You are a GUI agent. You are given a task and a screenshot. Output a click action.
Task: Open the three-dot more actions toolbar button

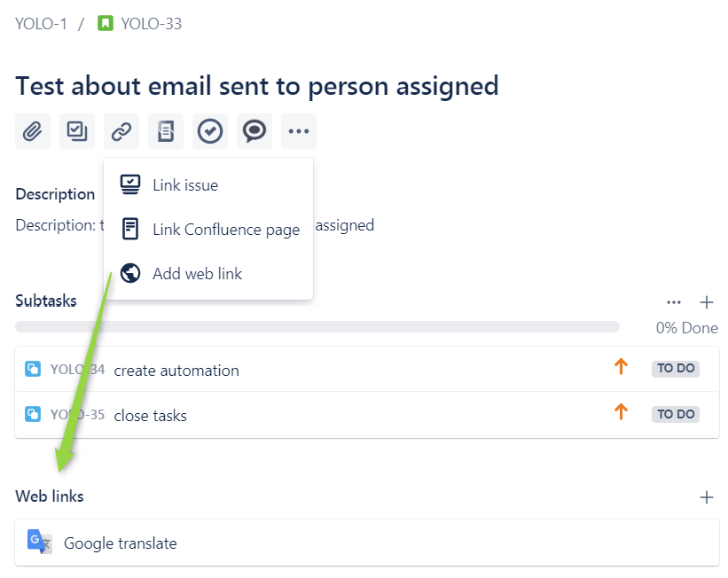[299, 131]
